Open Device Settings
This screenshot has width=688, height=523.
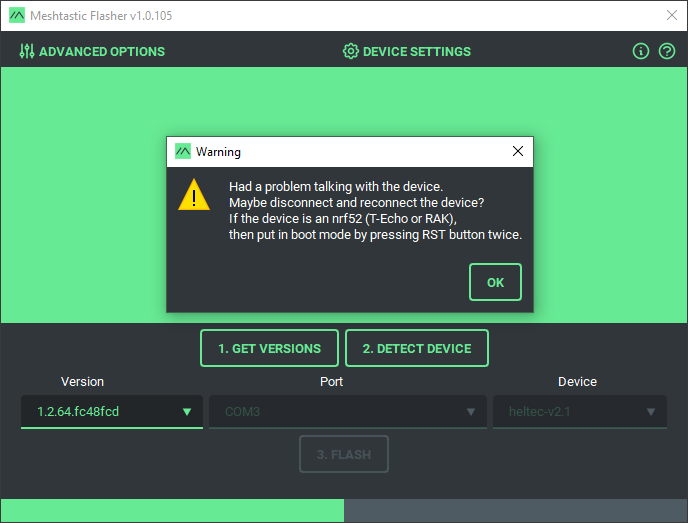pyautogui.click(x=407, y=51)
